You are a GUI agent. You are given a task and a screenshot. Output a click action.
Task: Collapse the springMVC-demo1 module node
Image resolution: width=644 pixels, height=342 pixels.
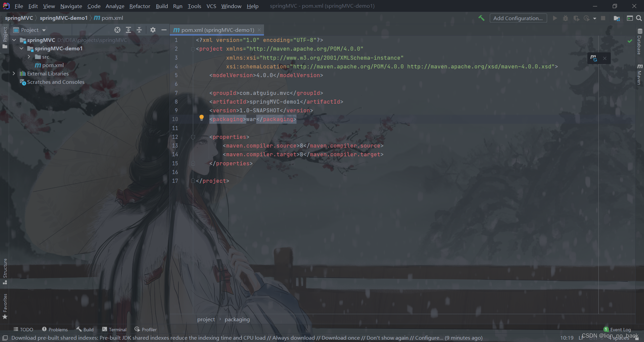pyautogui.click(x=22, y=48)
